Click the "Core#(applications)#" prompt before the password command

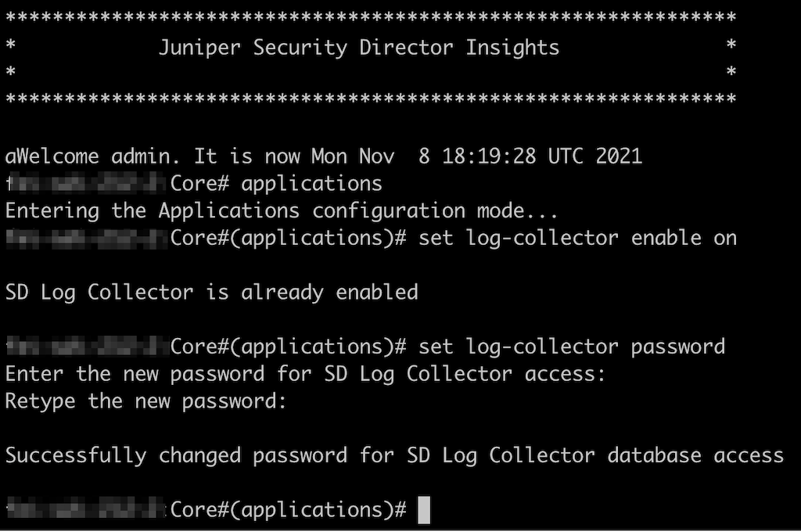click(x=288, y=347)
